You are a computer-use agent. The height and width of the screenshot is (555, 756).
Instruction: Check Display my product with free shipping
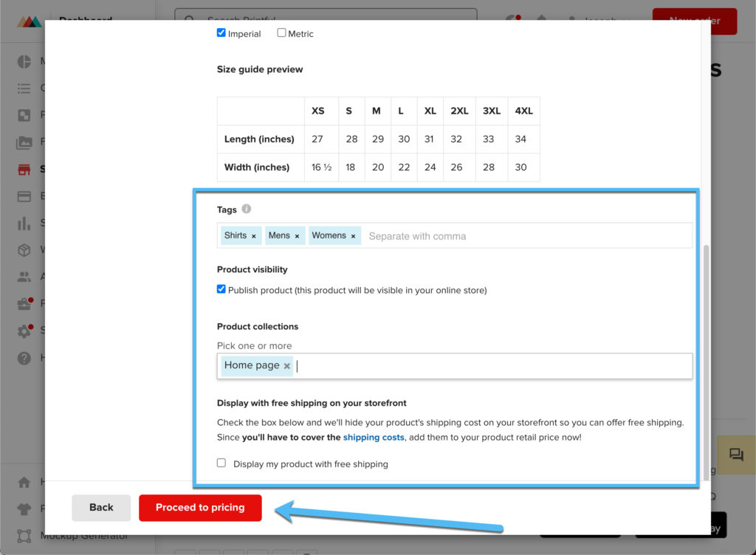click(x=221, y=463)
